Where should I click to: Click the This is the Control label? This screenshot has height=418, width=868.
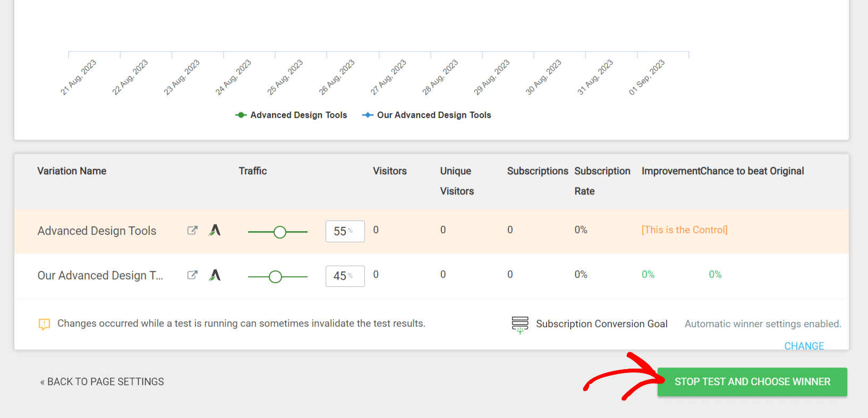684,230
